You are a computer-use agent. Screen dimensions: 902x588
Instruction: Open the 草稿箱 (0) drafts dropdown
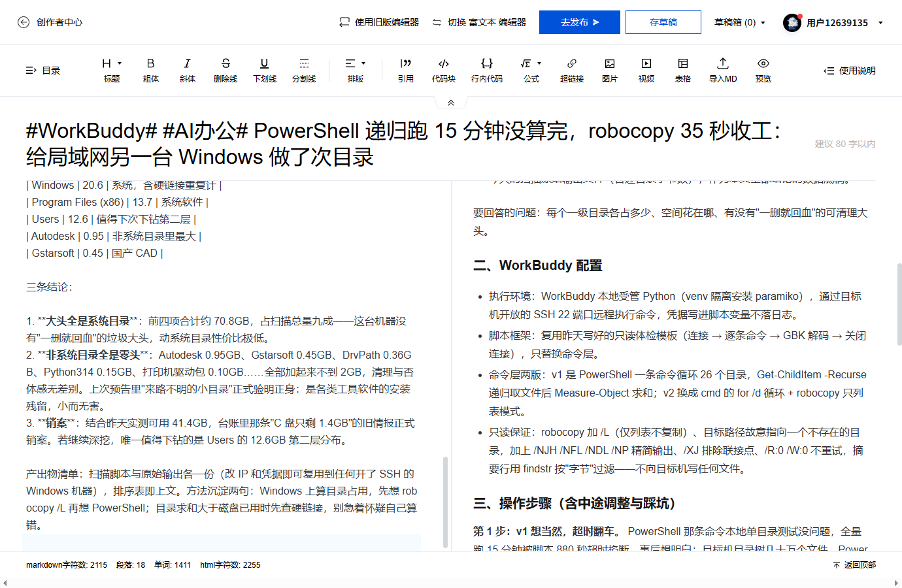pos(739,22)
